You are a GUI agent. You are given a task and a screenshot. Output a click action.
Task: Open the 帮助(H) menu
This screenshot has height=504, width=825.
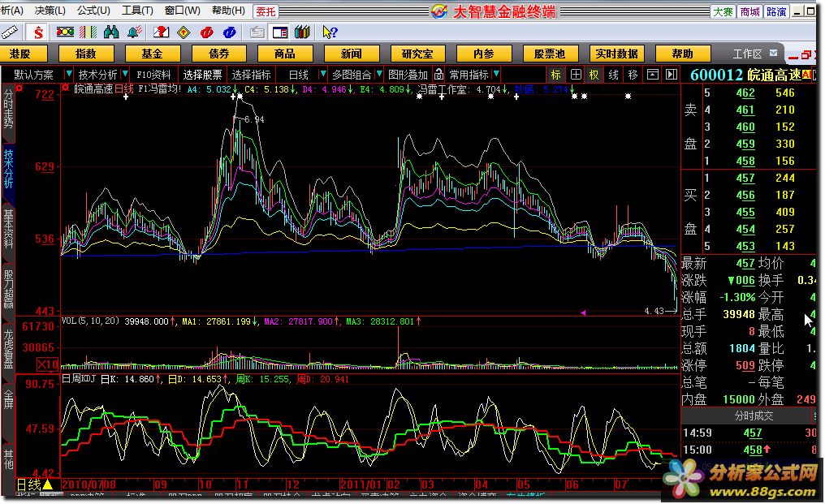pyautogui.click(x=228, y=11)
